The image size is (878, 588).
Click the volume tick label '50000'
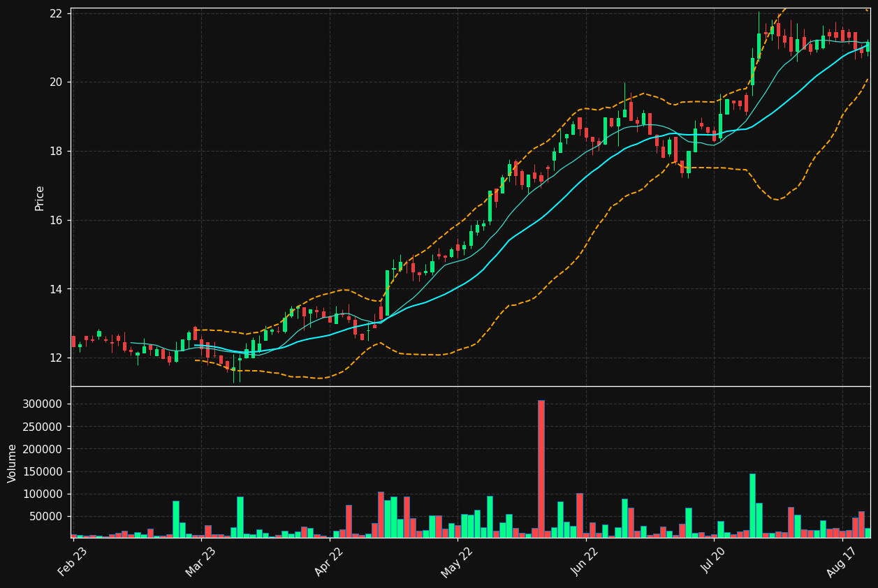click(x=46, y=516)
